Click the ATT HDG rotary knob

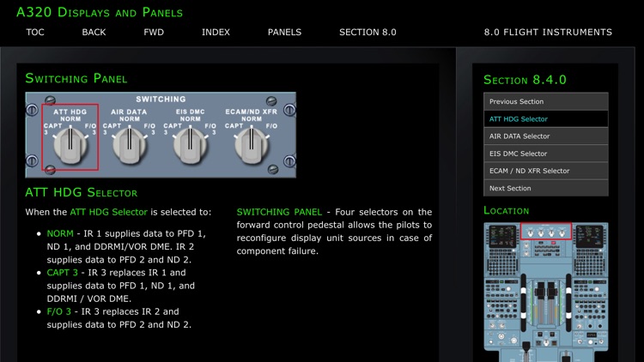(x=70, y=144)
